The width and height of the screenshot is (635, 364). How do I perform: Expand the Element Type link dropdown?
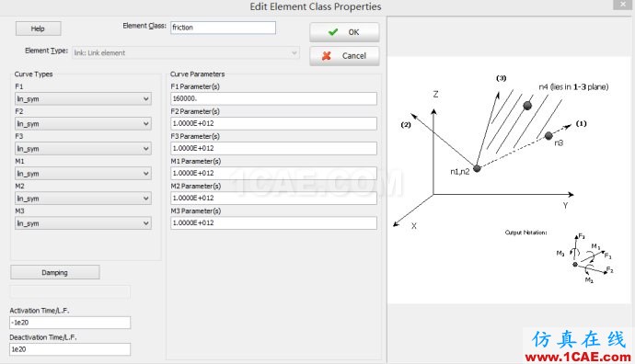click(186, 53)
